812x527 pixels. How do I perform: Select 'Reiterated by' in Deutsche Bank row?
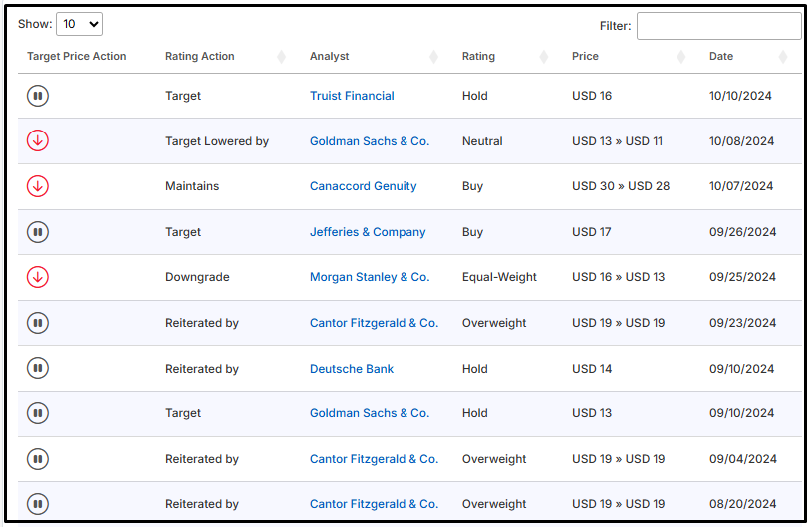[202, 369]
